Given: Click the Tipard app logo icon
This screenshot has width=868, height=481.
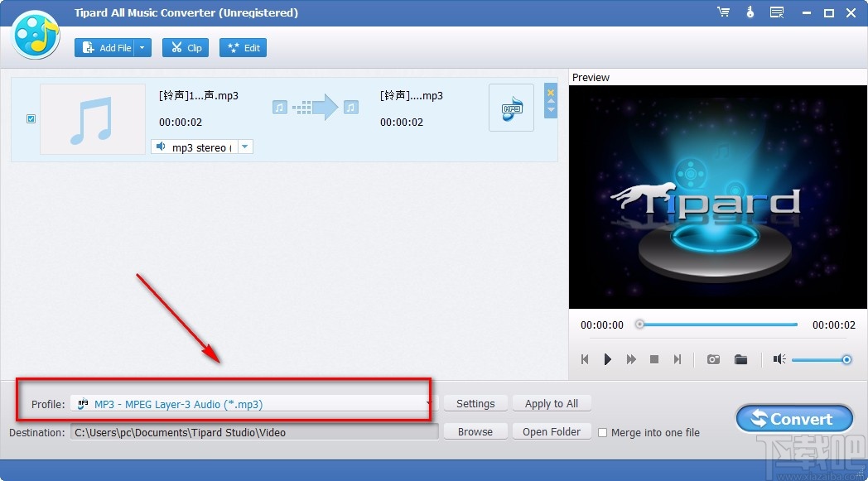Looking at the screenshot, I should (x=36, y=36).
